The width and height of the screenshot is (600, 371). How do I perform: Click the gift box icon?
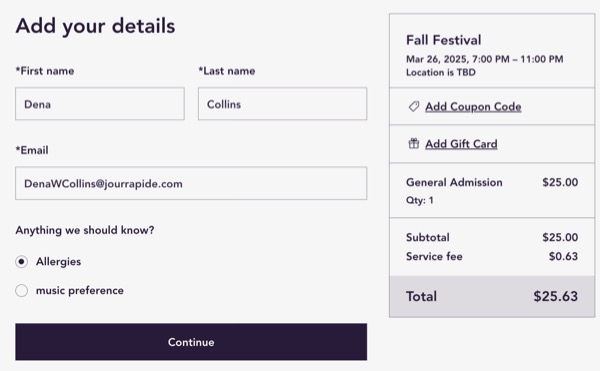click(414, 143)
